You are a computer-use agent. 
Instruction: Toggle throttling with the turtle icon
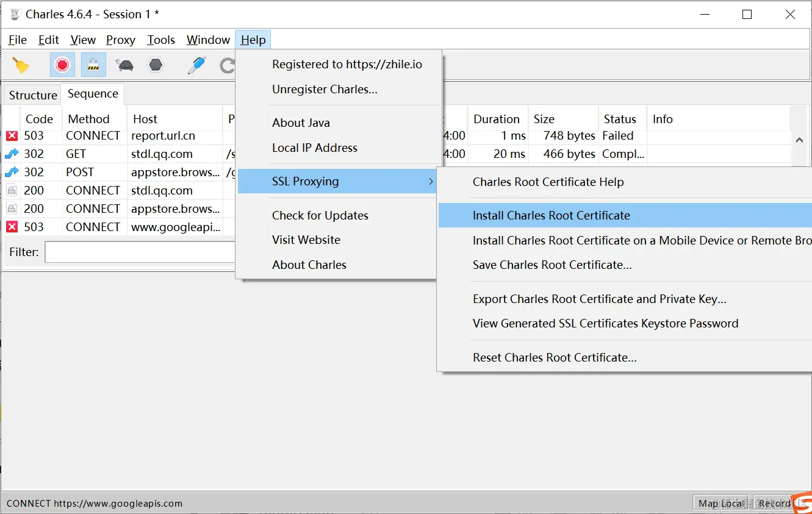pyautogui.click(x=125, y=65)
